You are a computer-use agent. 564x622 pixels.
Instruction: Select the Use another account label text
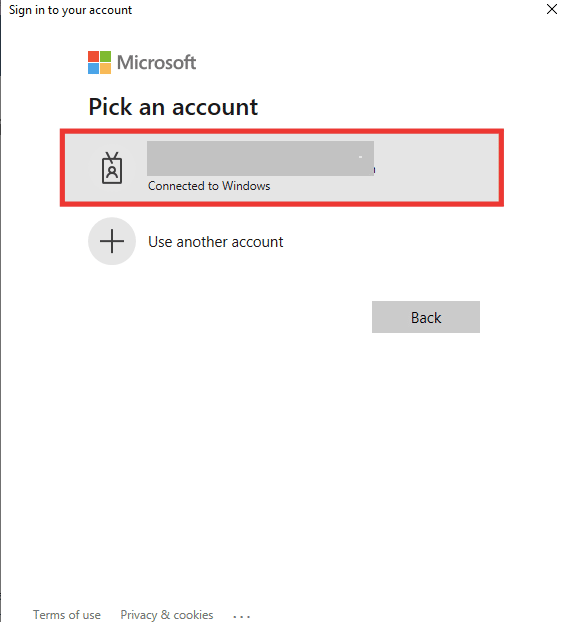[x=216, y=242]
